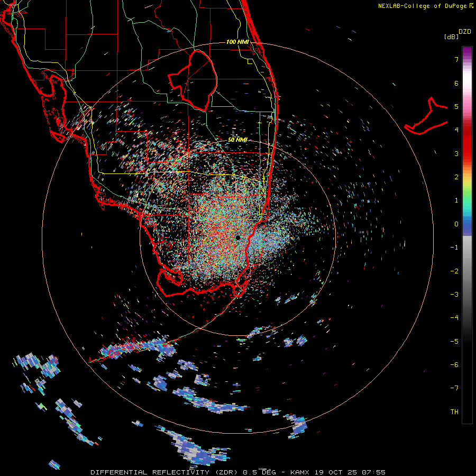Screen dimensions: 476x476
Task: Click the 100 NMI range ring label
Action: click(237, 42)
